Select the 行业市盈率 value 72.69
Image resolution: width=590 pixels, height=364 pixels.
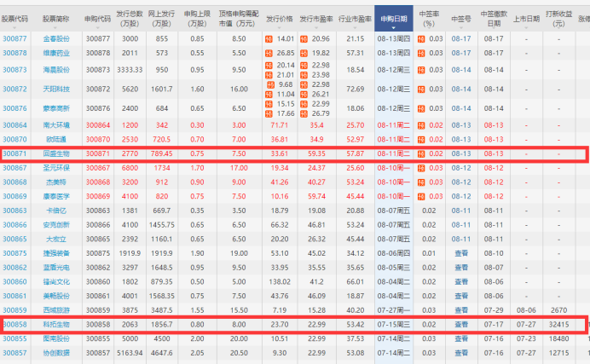click(x=356, y=90)
